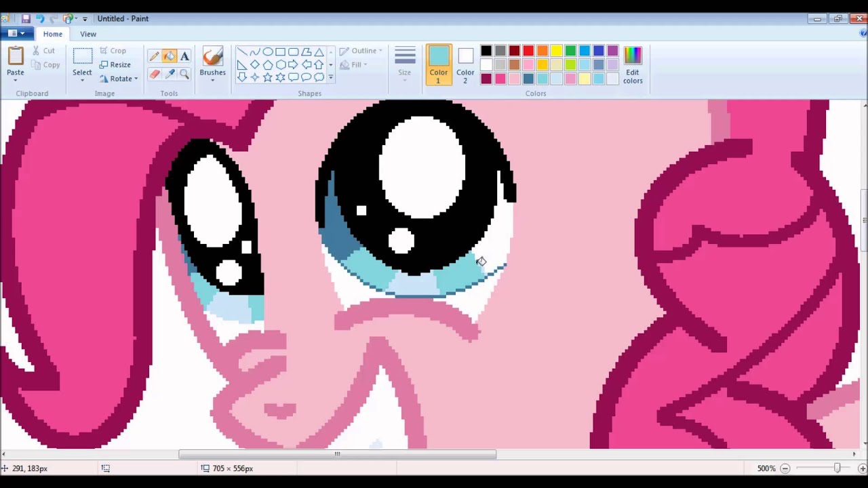Choose the yellow color swatch
868x488 pixels.
tap(557, 51)
